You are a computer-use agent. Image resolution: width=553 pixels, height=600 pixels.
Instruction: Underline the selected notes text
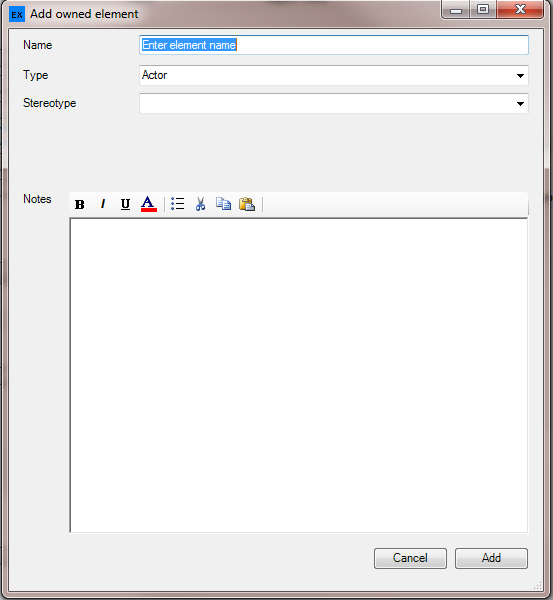click(x=125, y=204)
